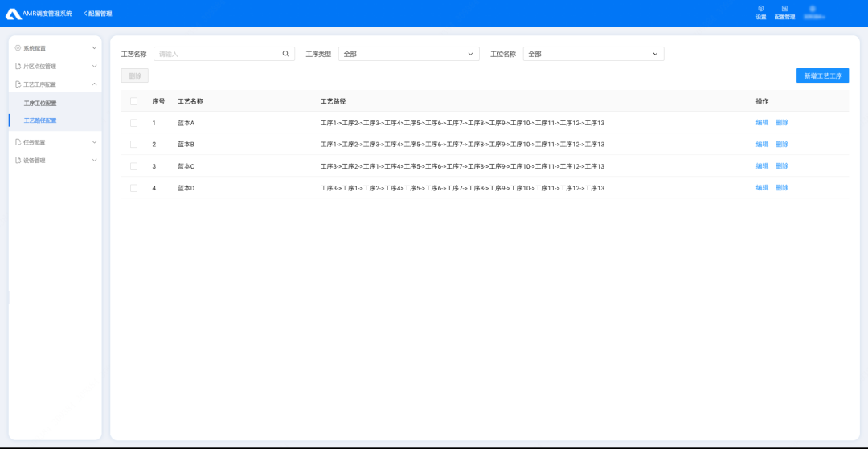Open the 工位名称 dropdown
The height and width of the screenshot is (449, 868).
point(593,54)
